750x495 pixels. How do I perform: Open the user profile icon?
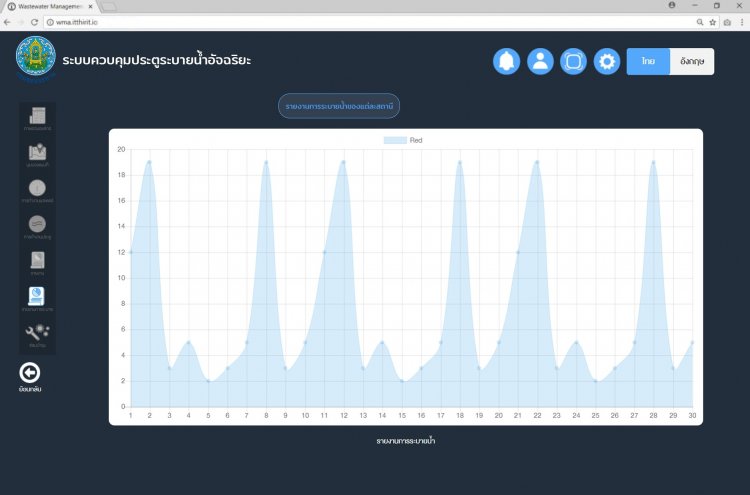click(x=540, y=61)
